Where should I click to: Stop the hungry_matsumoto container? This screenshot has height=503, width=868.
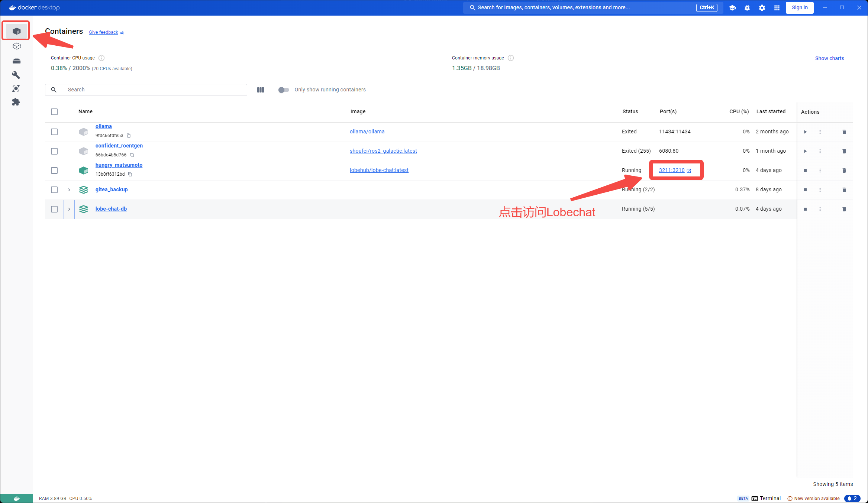pos(805,171)
